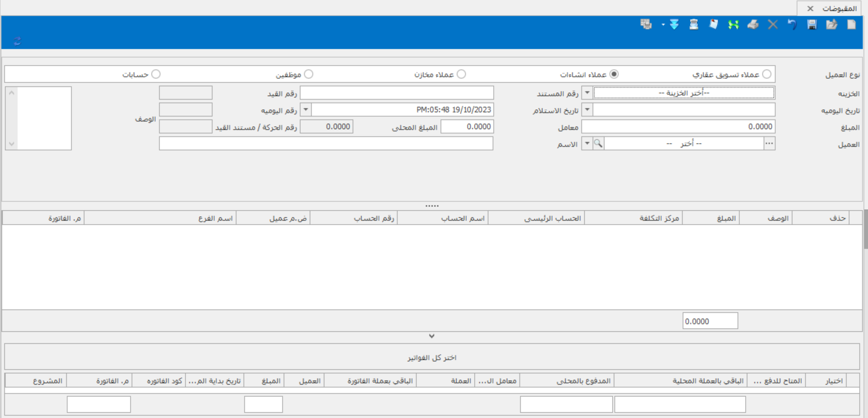The height and width of the screenshot is (418, 868).
Task: Click the رقم المستند input field
Action: pyautogui.click(x=396, y=93)
